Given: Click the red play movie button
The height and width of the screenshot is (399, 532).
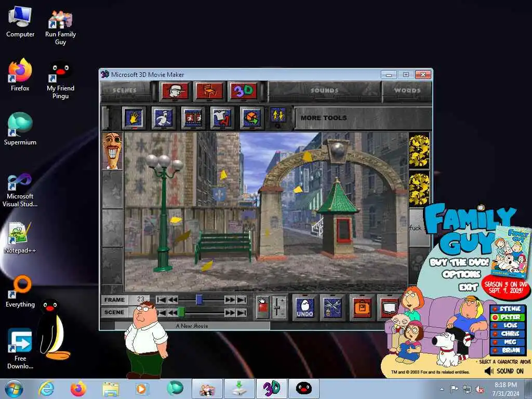Looking at the screenshot, I should [262, 307].
